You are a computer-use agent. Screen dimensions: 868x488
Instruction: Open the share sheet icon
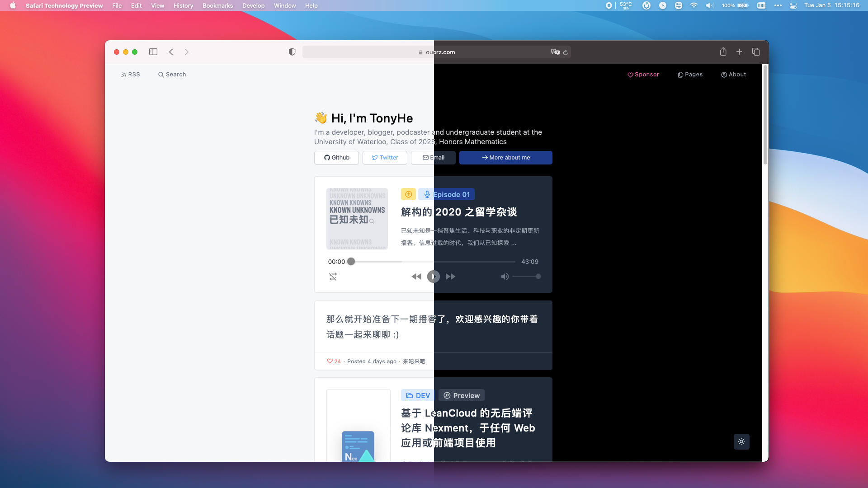[723, 52]
